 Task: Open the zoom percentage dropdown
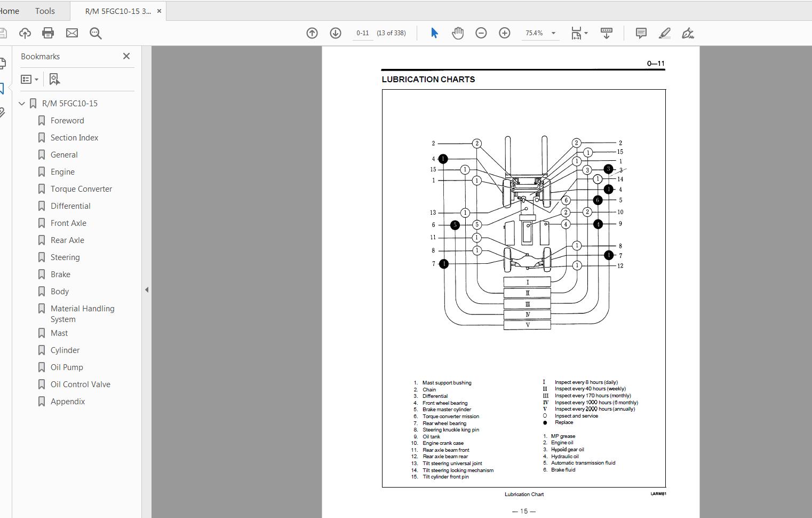click(x=553, y=33)
